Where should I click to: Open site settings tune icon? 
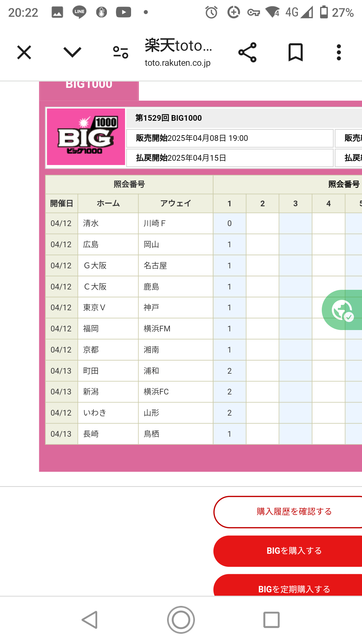click(121, 52)
